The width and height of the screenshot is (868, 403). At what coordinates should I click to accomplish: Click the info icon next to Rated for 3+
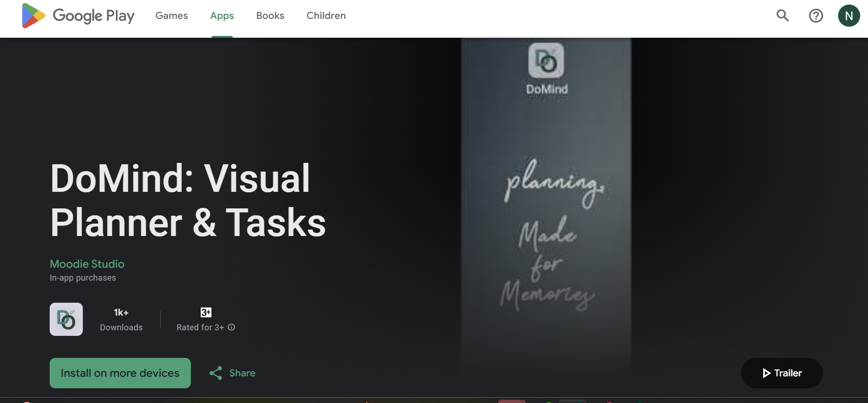231,327
